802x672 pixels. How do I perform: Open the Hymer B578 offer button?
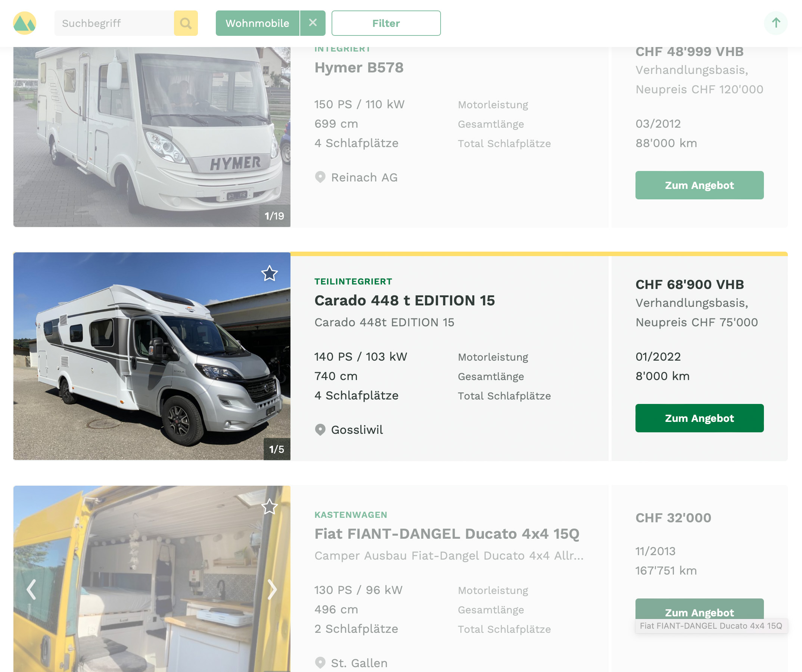(699, 185)
